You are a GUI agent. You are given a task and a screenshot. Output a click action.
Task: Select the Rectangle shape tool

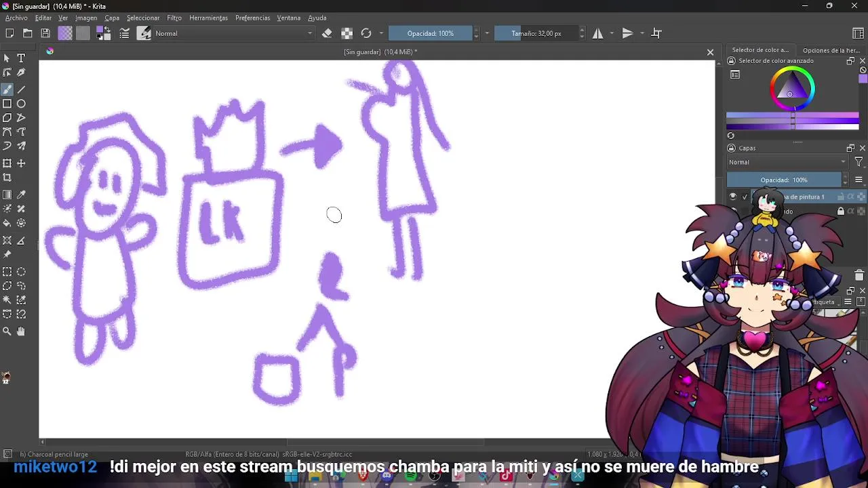coord(7,104)
